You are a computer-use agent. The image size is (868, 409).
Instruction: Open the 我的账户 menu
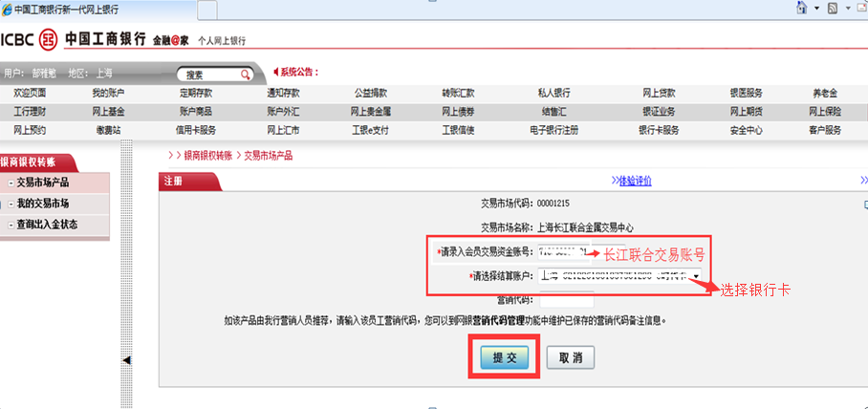(108, 94)
